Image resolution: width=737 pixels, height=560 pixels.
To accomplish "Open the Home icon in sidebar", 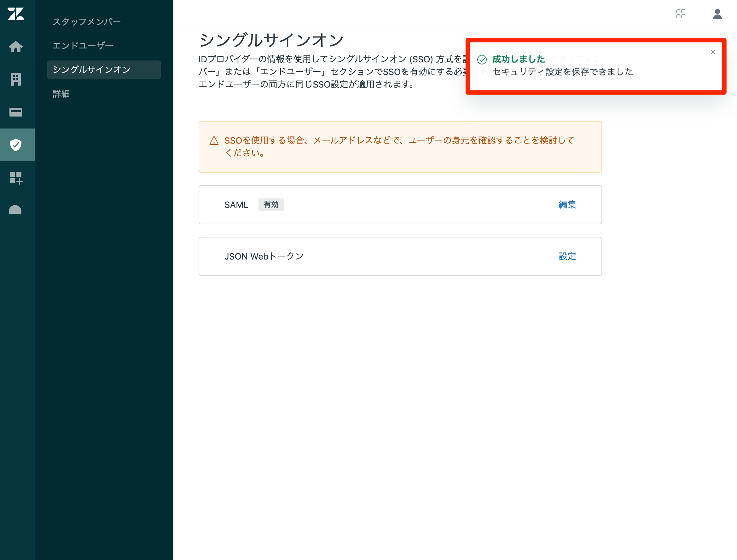I will [16, 46].
